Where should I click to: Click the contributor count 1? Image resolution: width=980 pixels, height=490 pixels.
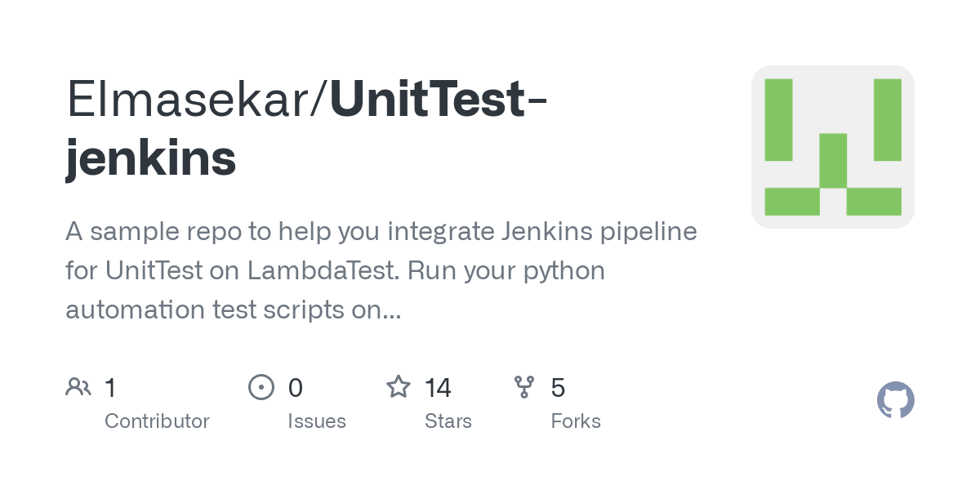coord(111,387)
